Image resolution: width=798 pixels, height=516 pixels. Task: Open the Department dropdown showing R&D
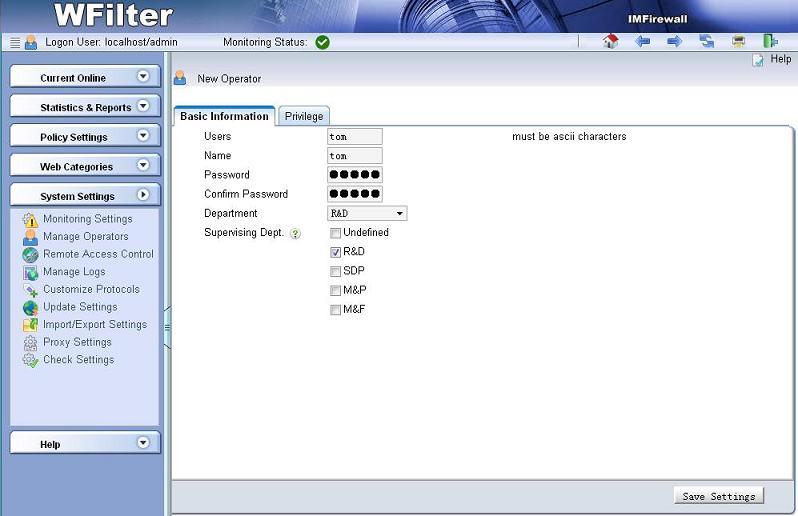(x=367, y=213)
